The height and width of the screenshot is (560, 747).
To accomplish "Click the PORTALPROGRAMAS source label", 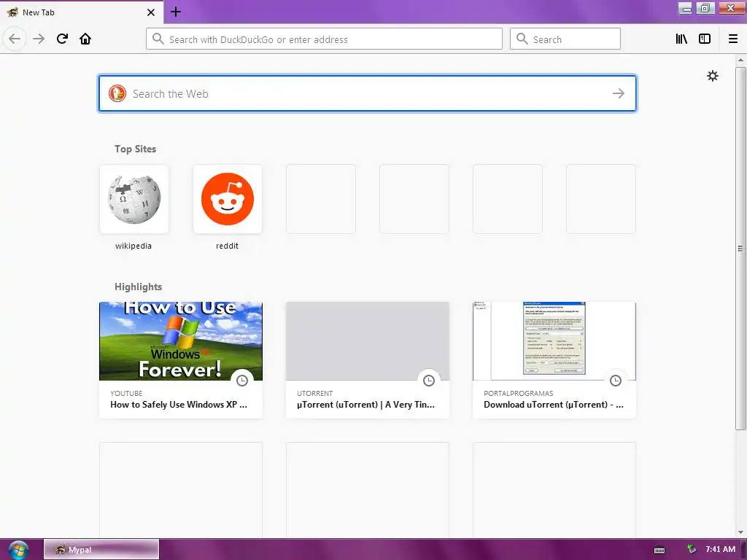I will point(519,393).
